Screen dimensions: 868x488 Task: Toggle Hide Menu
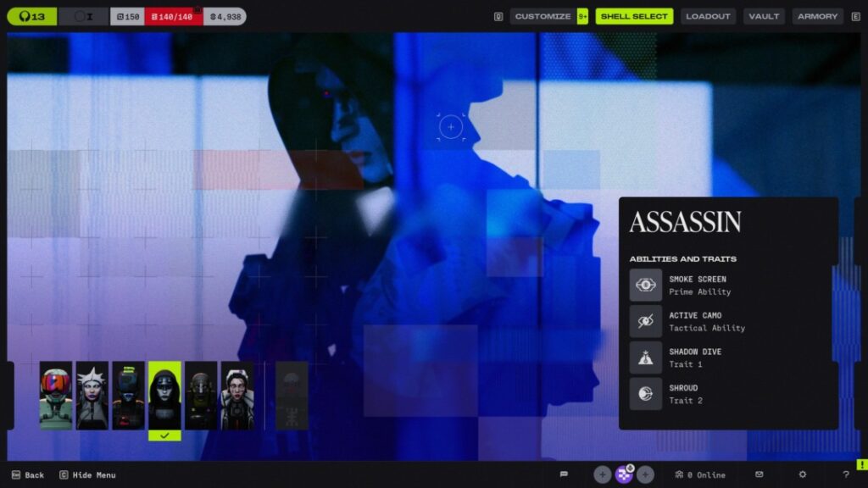(x=87, y=474)
